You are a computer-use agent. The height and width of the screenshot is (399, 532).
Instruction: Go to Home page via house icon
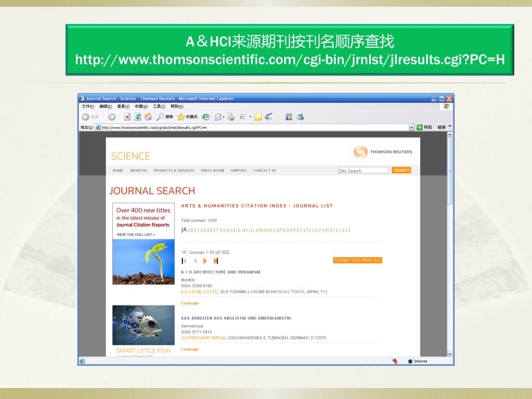pyautogui.click(x=148, y=117)
